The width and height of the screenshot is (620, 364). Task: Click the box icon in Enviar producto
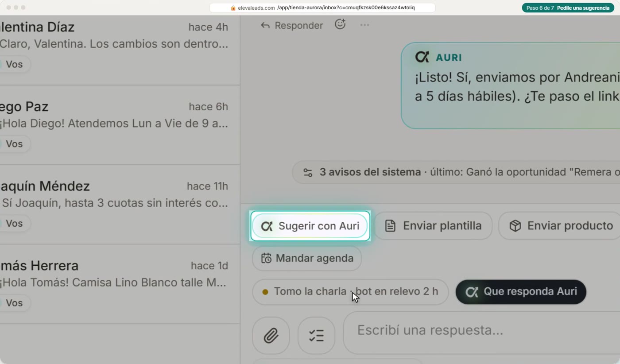[515, 226]
